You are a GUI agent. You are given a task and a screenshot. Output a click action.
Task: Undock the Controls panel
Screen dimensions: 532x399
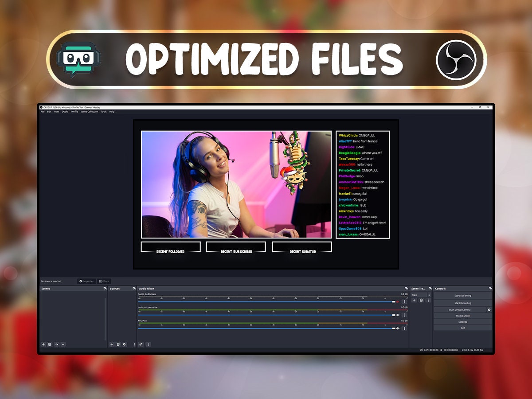point(490,289)
